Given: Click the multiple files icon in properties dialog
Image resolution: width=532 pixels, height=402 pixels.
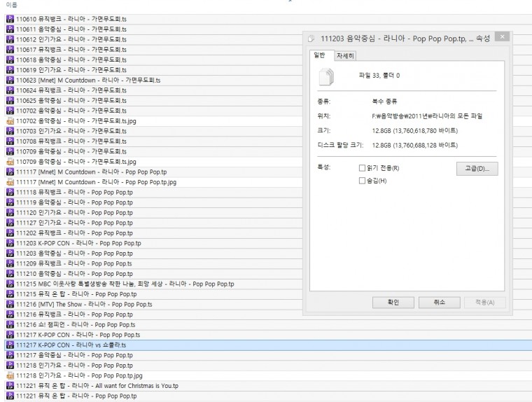Looking at the screenshot, I should click(326, 76).
